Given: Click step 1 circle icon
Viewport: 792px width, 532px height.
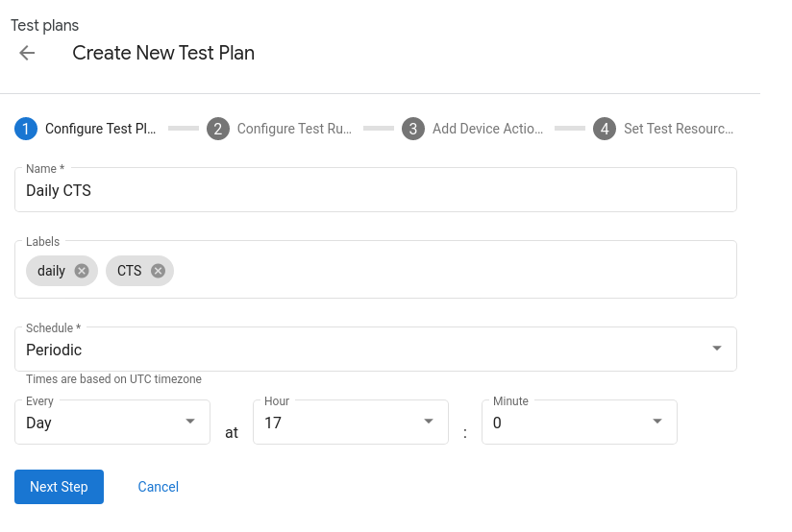Looking at the screenshot, I should click(26, 129).
